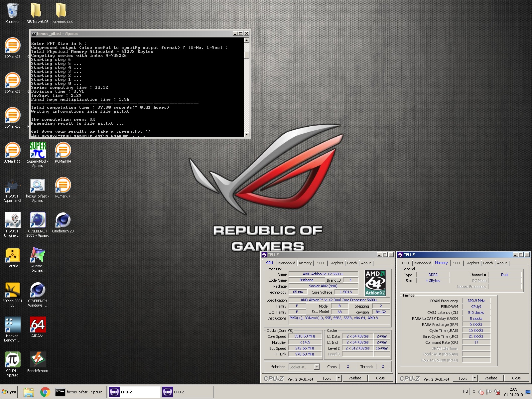This screenshot has width=532, height=399.
Task: Launch CINEBENCH Windows shortcut icon
Action: [x=38, y=295]
